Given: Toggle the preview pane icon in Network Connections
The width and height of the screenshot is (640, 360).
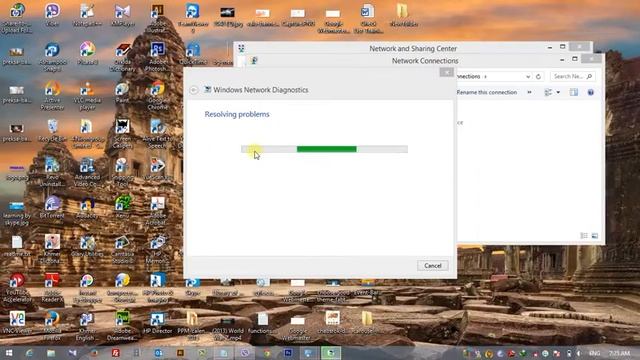Looking at the screenshot, I should (x=574, y=92).
